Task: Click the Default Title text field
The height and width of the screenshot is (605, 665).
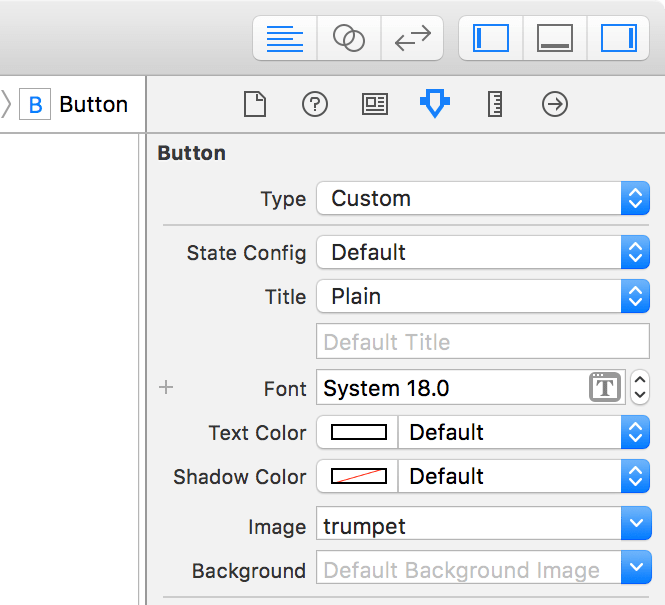Action: click(x=483, y=342)
